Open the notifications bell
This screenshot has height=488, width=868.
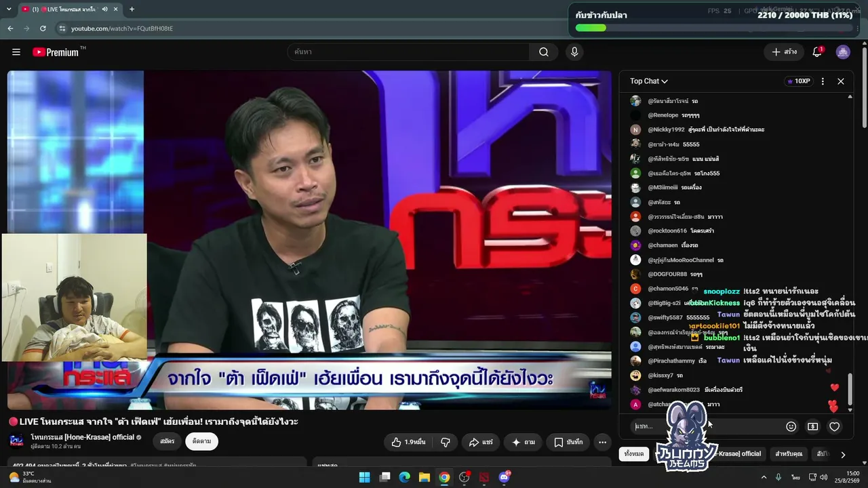coord(817,52)
